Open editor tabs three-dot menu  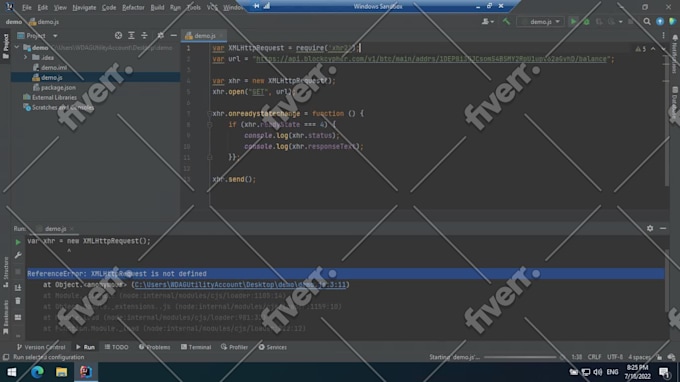click(663, 36)
